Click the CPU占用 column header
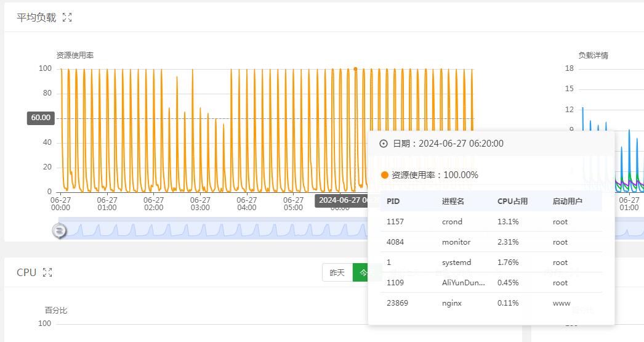Viewport: 644px width, 342px height. tap(512, 202)
